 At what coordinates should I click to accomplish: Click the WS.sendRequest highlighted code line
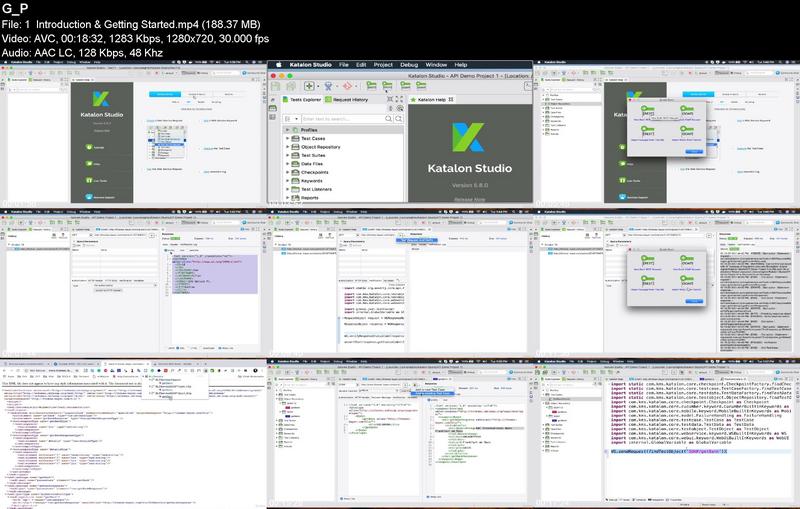(668, 451)
